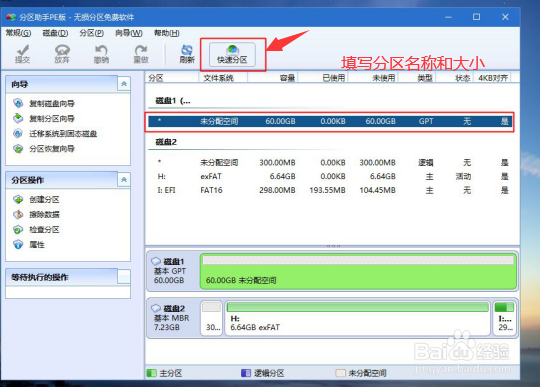Select the I: 29... partition block on 磁盘2
The width and height of the screenshot is (540, 387).
pyautogui.click(x=504, y=318)
